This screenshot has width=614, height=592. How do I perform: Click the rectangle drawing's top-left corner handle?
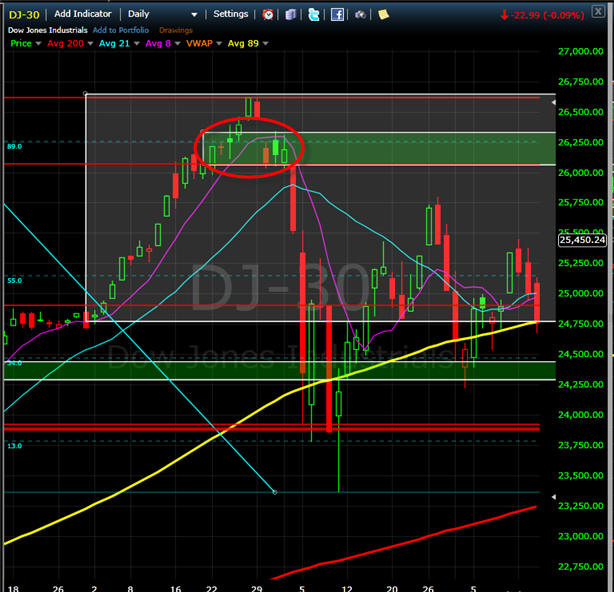pos(86,94)
